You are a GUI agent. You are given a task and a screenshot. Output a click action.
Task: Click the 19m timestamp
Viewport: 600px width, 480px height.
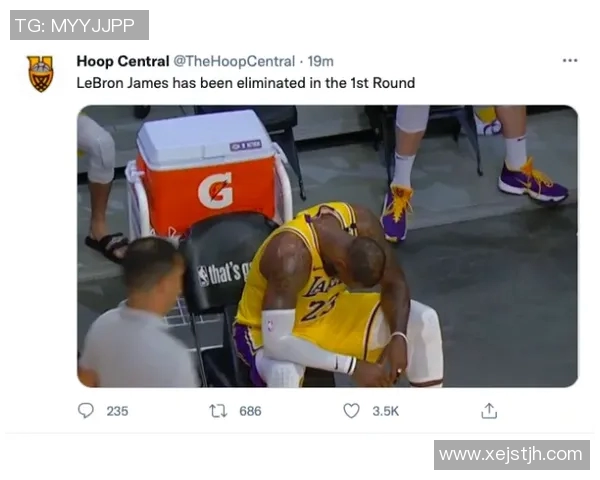coord(321,61)
